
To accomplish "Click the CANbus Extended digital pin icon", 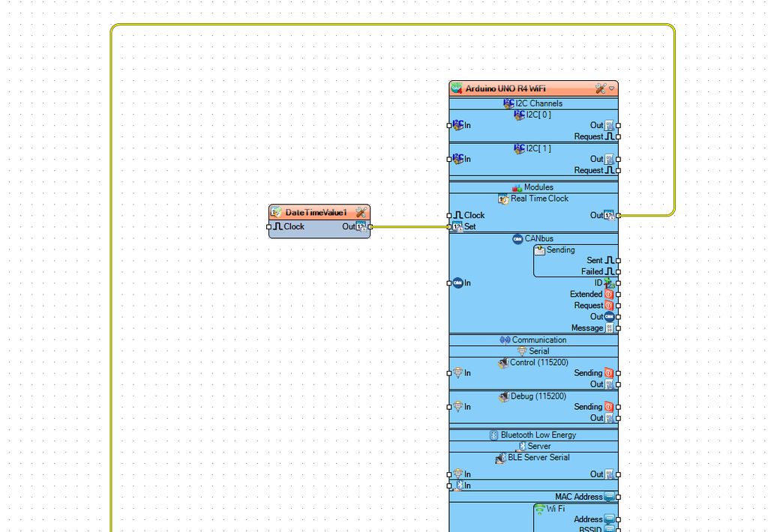I will coord(609,294).
